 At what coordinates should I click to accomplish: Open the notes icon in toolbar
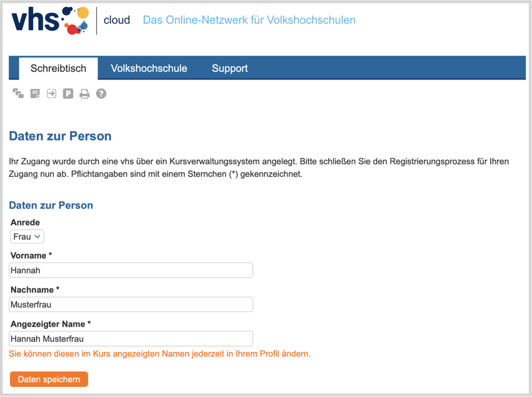click(x=35, y=94)
